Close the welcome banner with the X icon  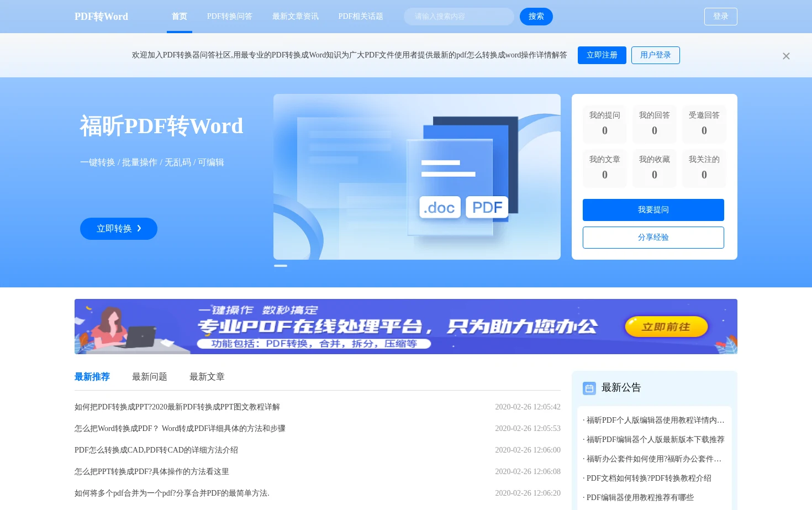point(786,56)
